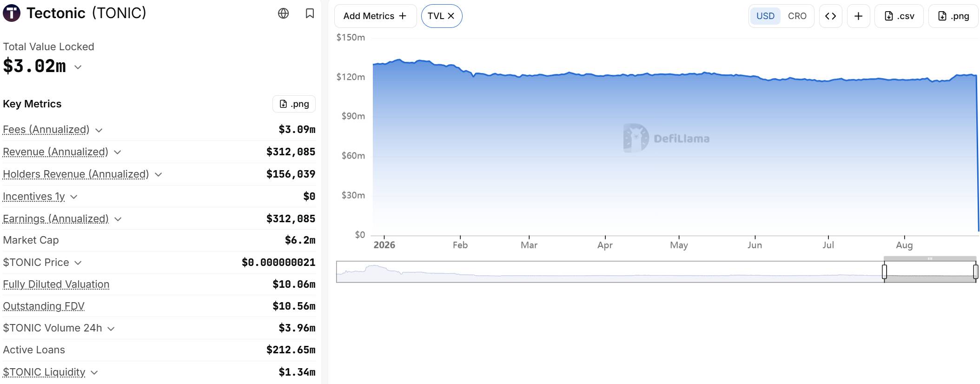Click the Market Cap label
The image size is (980, 384).
tap(31, 240)
